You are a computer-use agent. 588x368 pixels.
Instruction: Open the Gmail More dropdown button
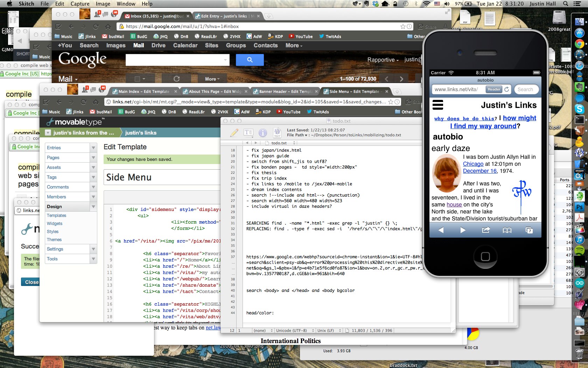[x=212, y=79]
